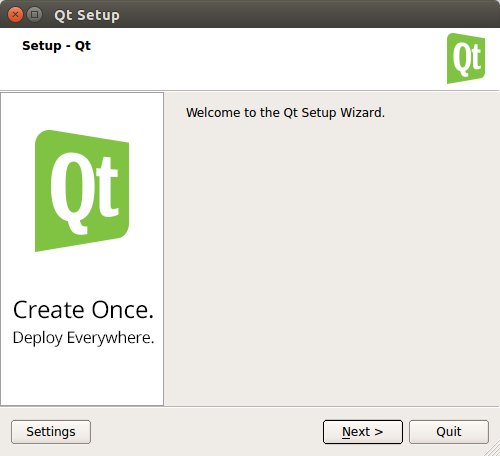The height and width of the screenshot is (456, 500).
Task: Proceed with the Next > button
Action: pyautogui.click(x=363, y=432)
